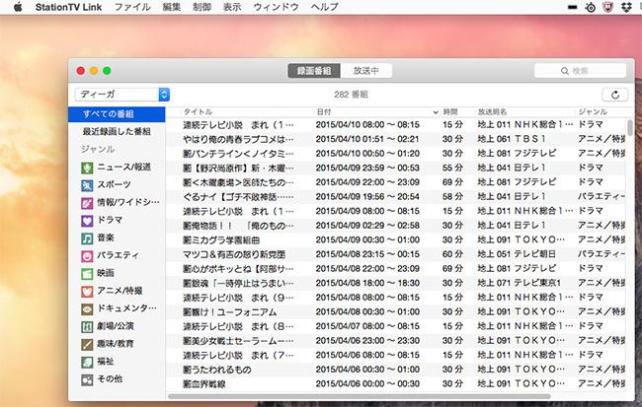Click date 2015/04/07 08:00 ~ 08:15

point(368,326)
